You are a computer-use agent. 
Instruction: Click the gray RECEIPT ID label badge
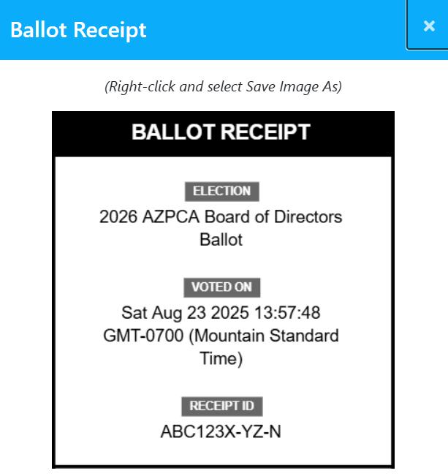tap(221, 406)
